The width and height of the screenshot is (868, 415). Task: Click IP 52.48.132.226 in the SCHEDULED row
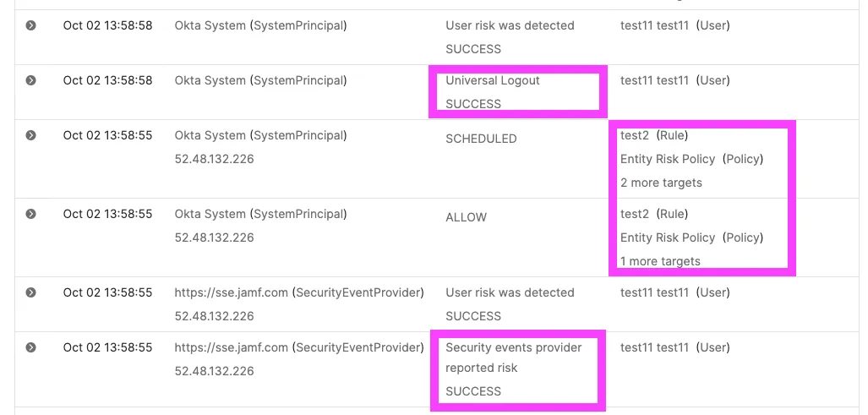(x=214, y=159)
